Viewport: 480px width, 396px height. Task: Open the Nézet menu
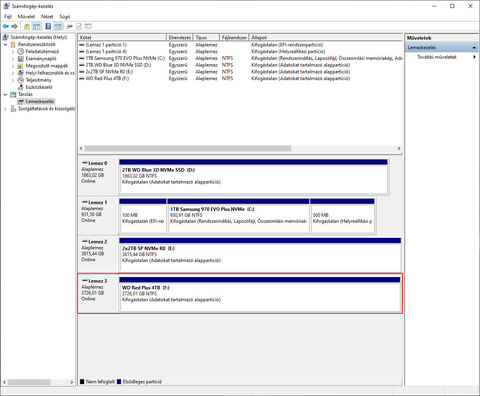click(47, 16)
